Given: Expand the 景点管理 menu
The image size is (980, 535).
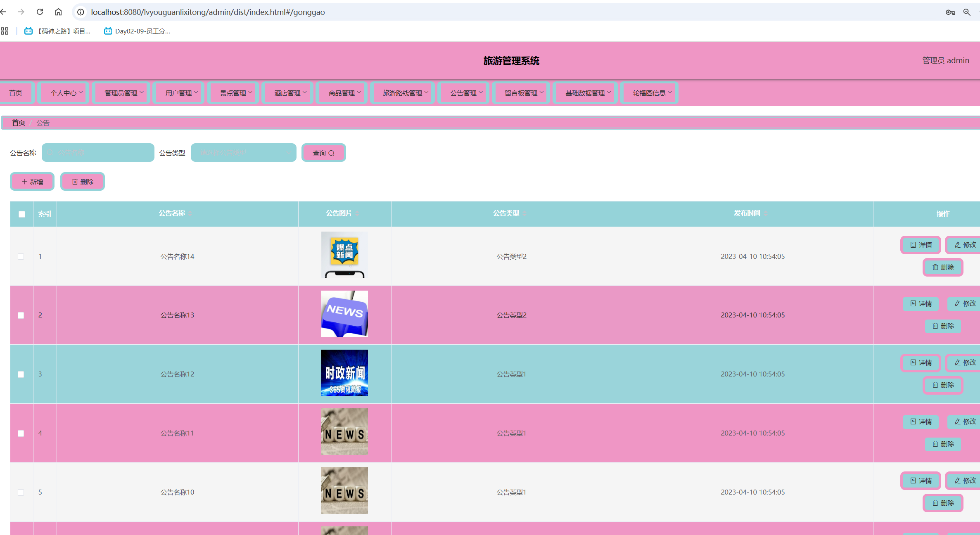Looking at the screenshot, I should click(x=235, y=93).
